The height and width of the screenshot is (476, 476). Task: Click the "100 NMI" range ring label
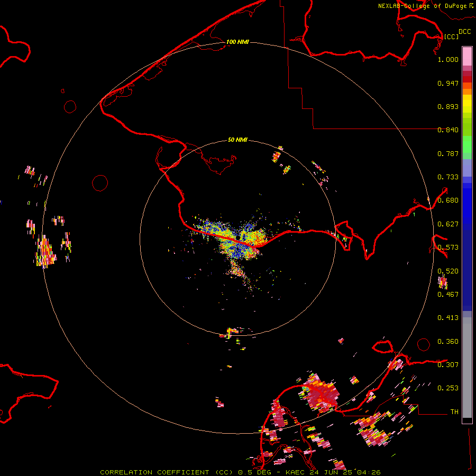tap(237, 42)
